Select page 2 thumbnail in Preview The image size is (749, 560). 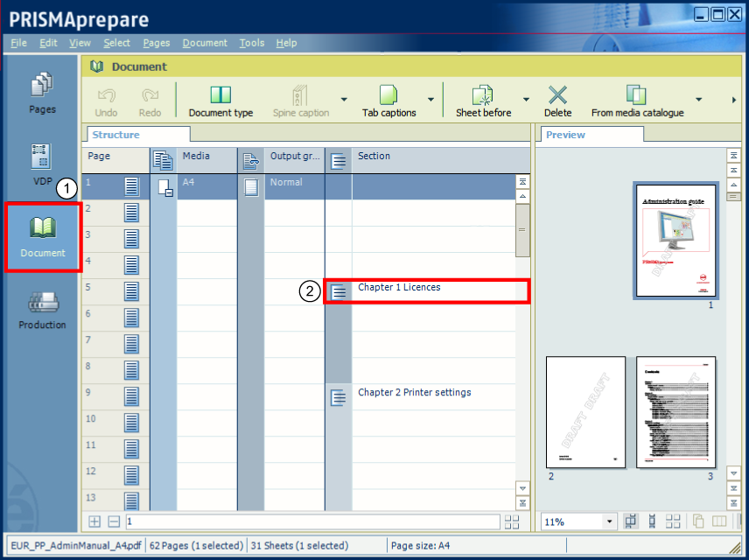click(585, 411)
